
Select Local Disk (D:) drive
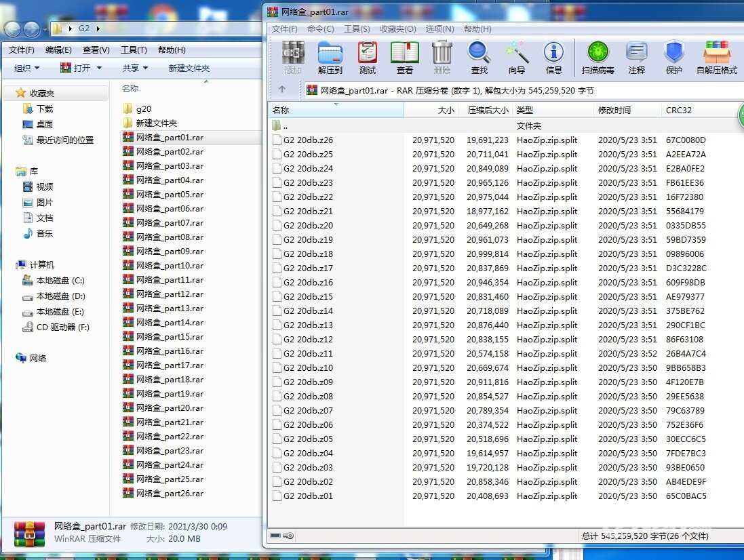point(54,296)
